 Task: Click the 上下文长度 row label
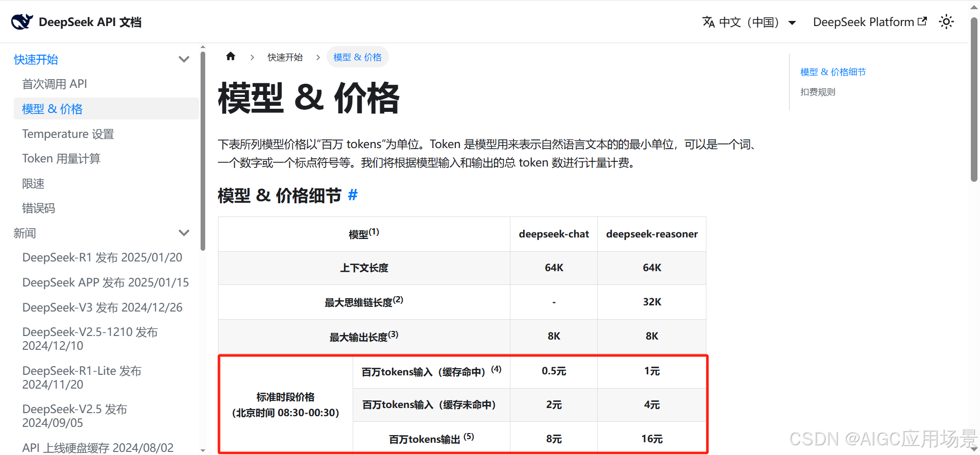(364, 268)
